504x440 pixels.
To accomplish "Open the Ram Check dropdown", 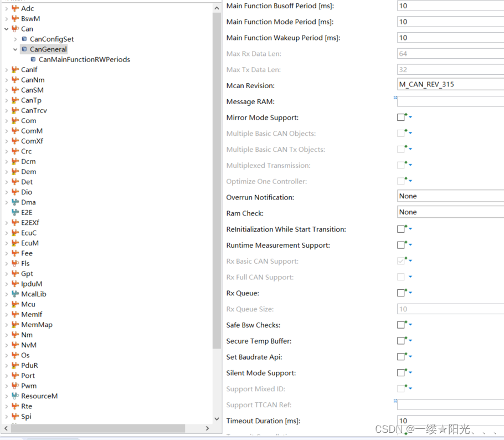I will (x=450, y=212).
